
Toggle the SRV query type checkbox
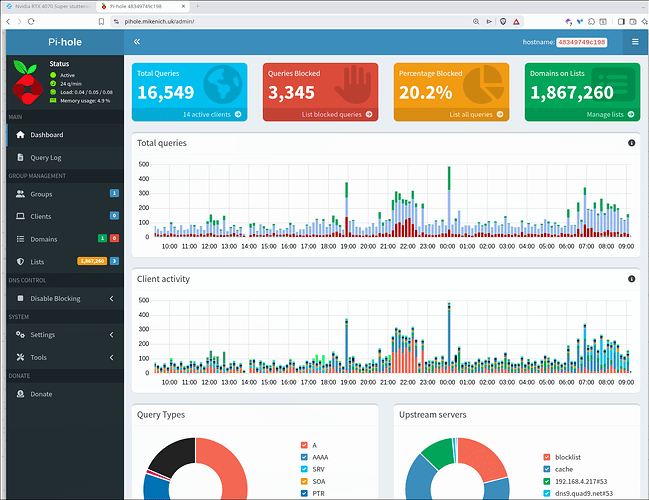tap(304, 469)
